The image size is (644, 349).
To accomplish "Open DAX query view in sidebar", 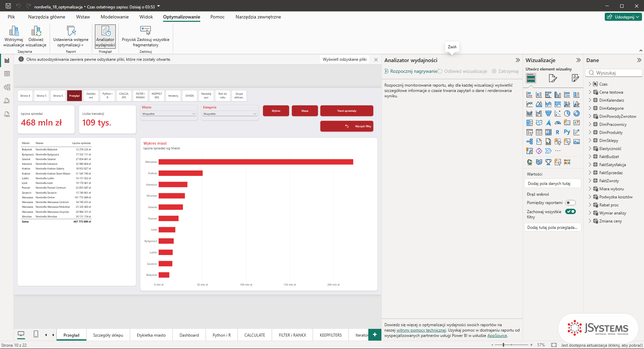I will pyautogui.click(x=7, y=101).
